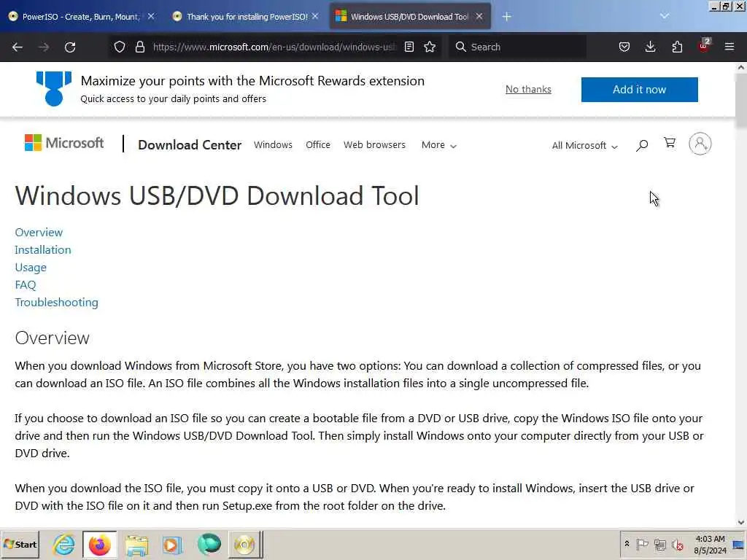Expand the All Microsoft dropdown

click(x=584, y=146)
